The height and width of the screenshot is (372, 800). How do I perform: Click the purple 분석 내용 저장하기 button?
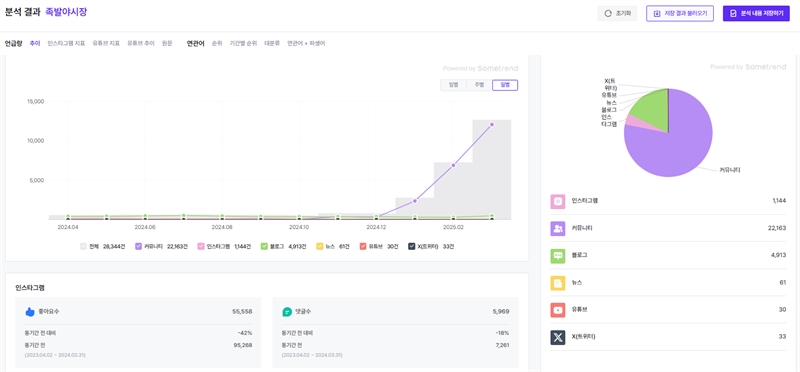[756, 14]
